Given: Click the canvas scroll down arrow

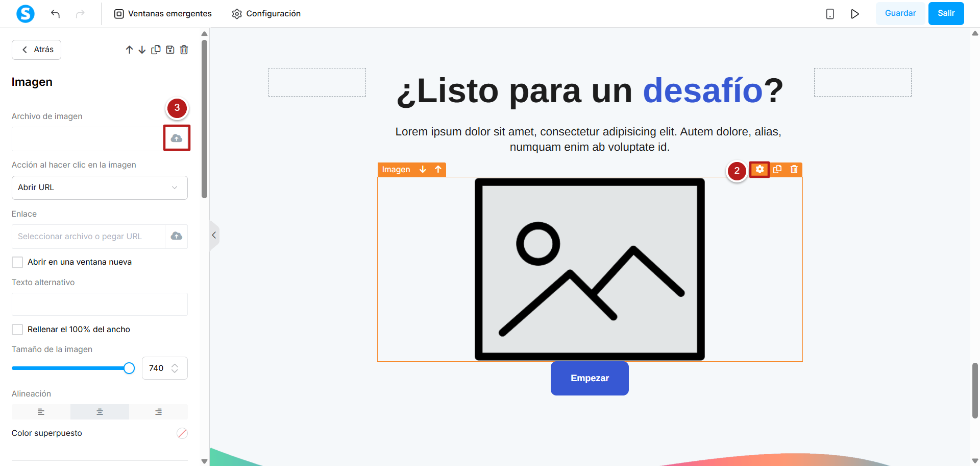Looking at the screenshot, I should 975,461.
